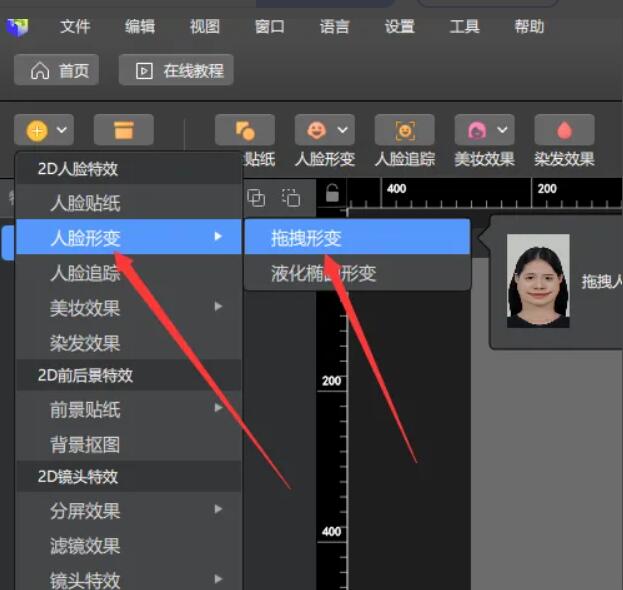Click the overlapping squares icon above canvas
Image resolution: width=623 pixels, height=590 pixels.
(256, 197)
